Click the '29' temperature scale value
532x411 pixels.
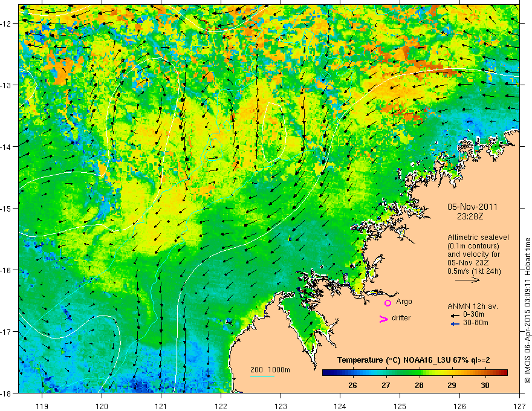[x=452, y=385]
